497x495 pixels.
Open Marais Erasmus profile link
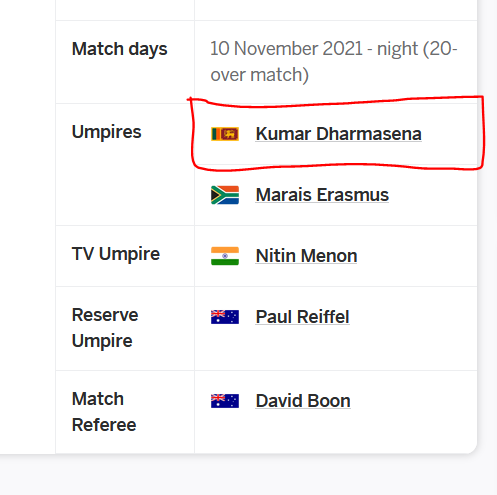click(322, 195)
